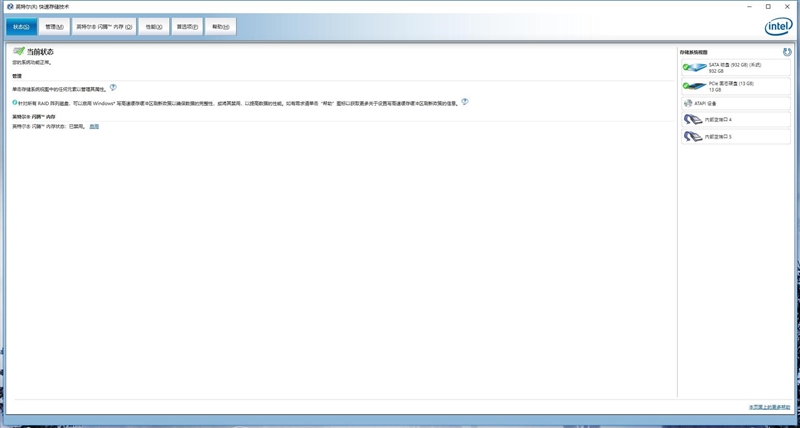800x428 pixels.
Task: Click the app icon in the title bar
Action: pos(9,6)
